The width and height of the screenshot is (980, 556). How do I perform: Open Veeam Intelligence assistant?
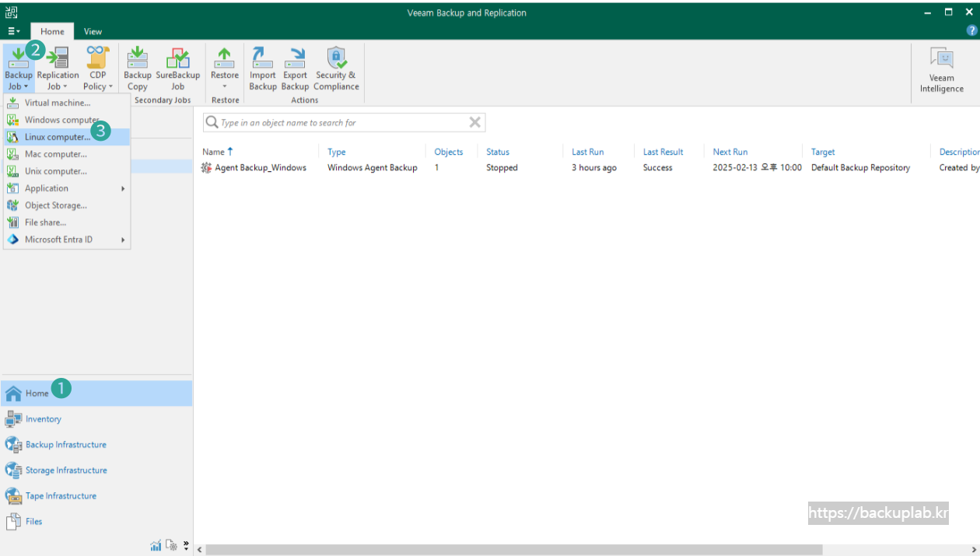click(x=941, y=70)
